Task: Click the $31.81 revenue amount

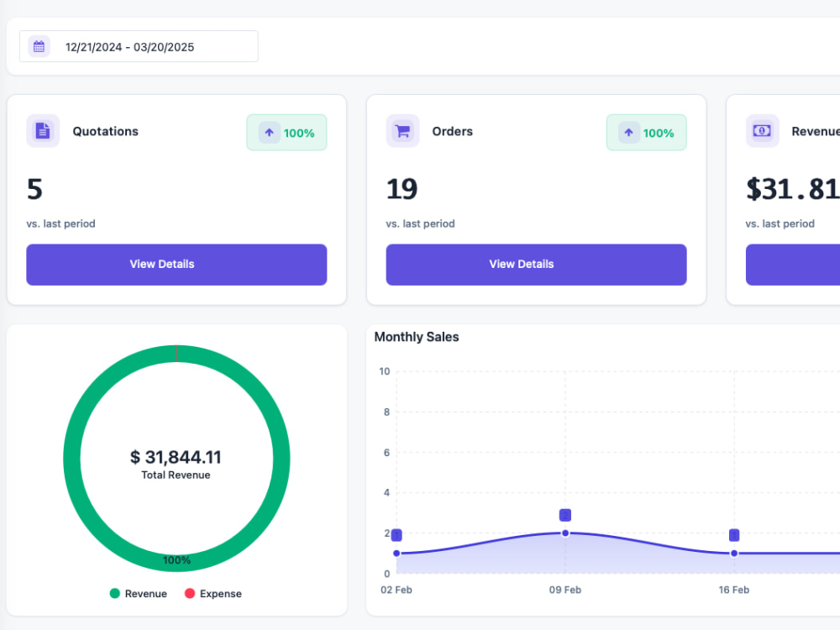Action: click(x=793, y=189)
